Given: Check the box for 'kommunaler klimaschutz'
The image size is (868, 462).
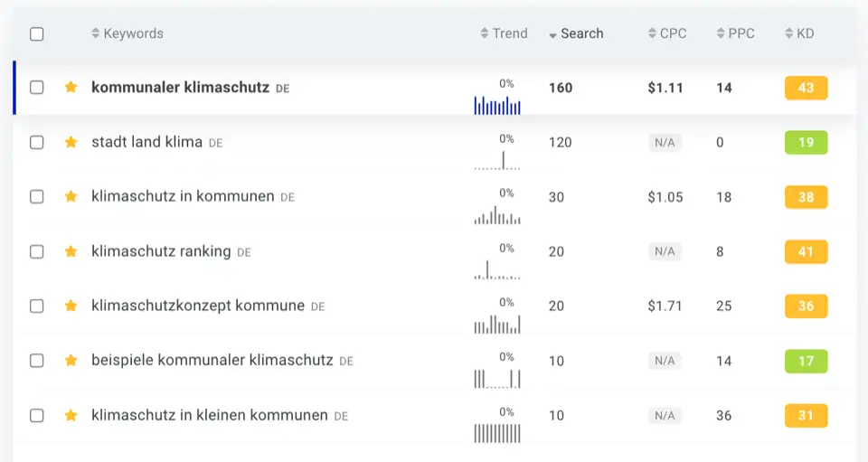Looking at the screenshot, I should point(36,88).
